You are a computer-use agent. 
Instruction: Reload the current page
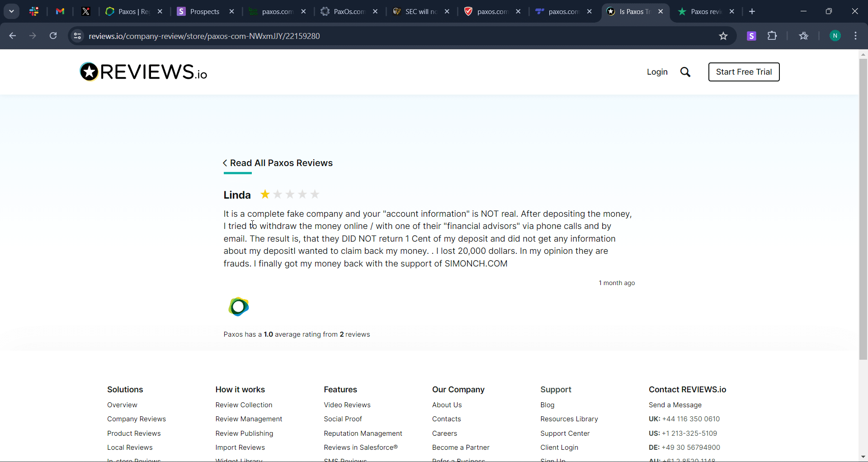click(53, 36)
